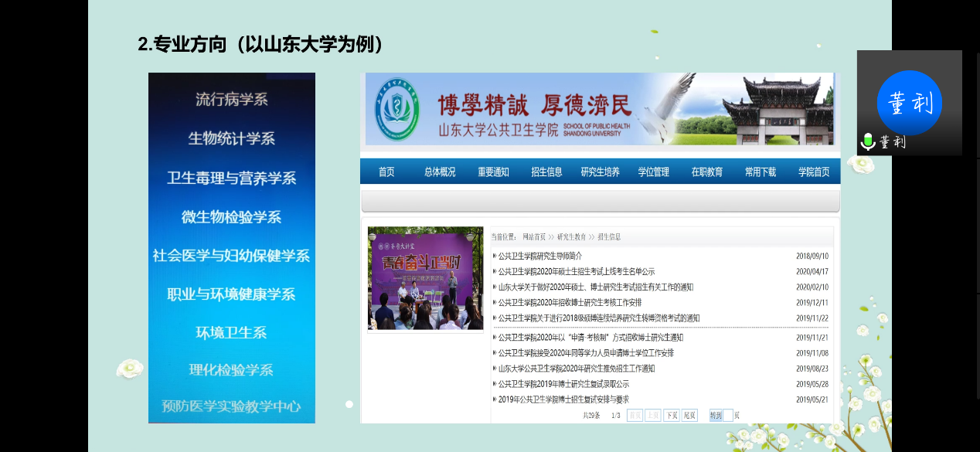This screenshot has width=980, height=452.
Task: Open the 常用下载 navigation tab
Action: [761, 172]
